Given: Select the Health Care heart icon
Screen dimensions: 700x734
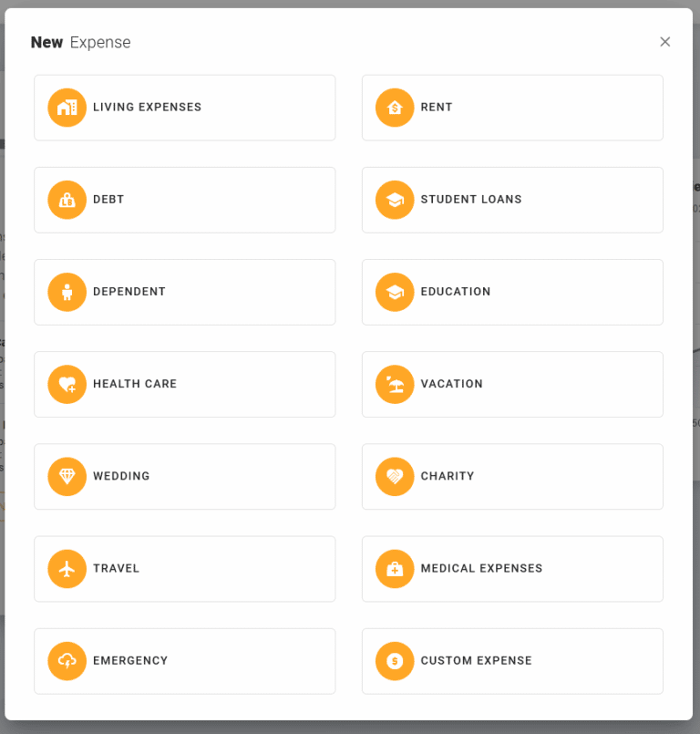Looking at the screenshot, I should click(67, 384).
